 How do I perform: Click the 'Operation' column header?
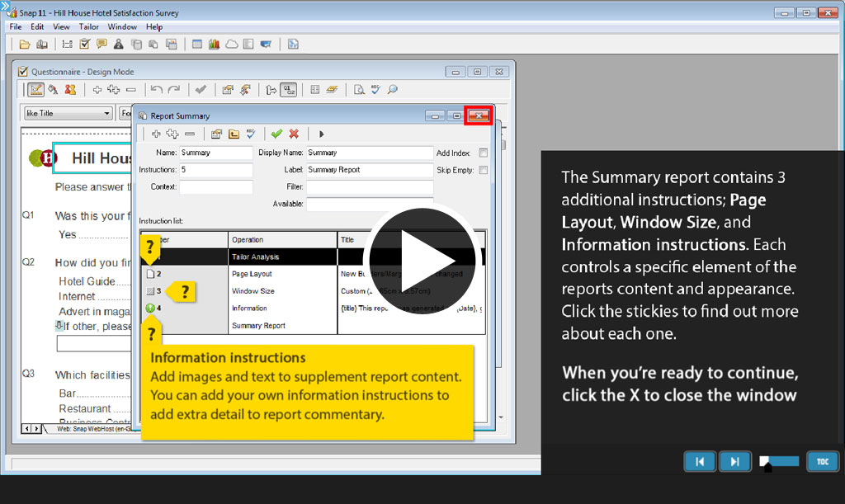tap(283, 239)
